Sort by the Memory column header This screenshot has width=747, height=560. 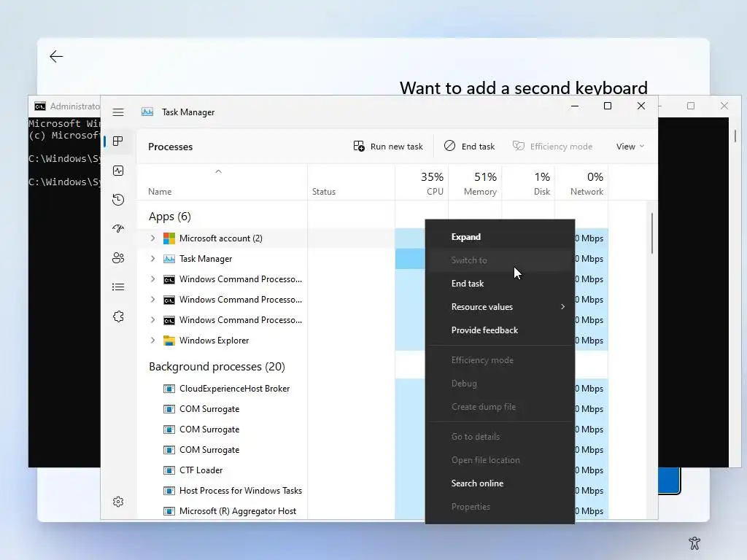point(475,183)
